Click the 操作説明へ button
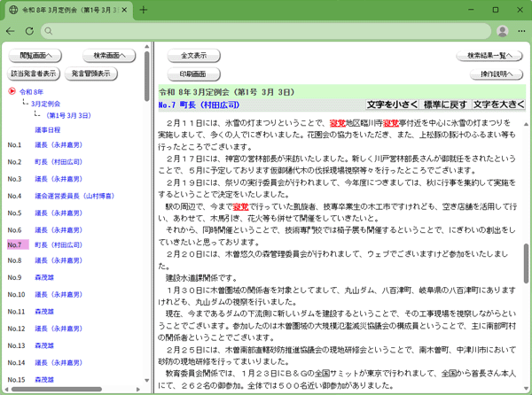Screen dimensions: 532x395 497,74
